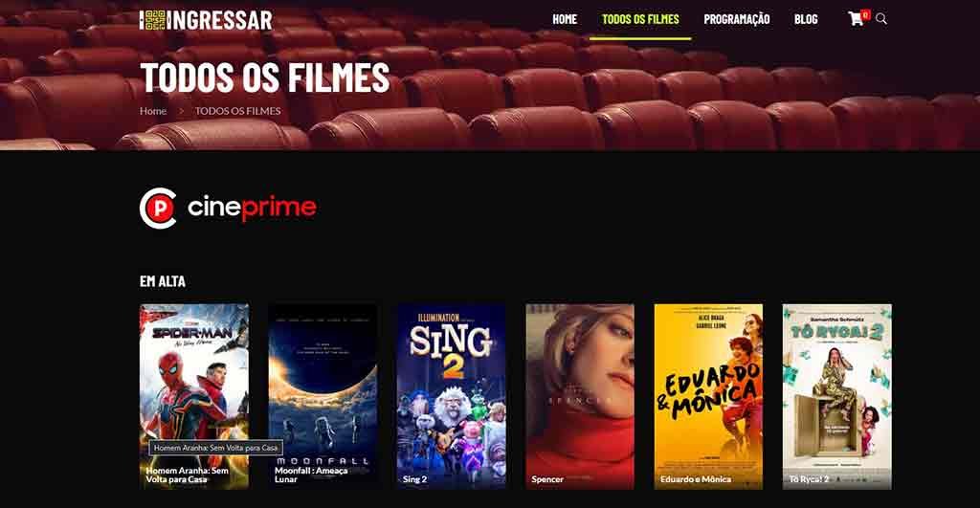Click the TODOS OS FILMES breadcrumb
Viewport: 980px width, 508px height.
(237, 111)
